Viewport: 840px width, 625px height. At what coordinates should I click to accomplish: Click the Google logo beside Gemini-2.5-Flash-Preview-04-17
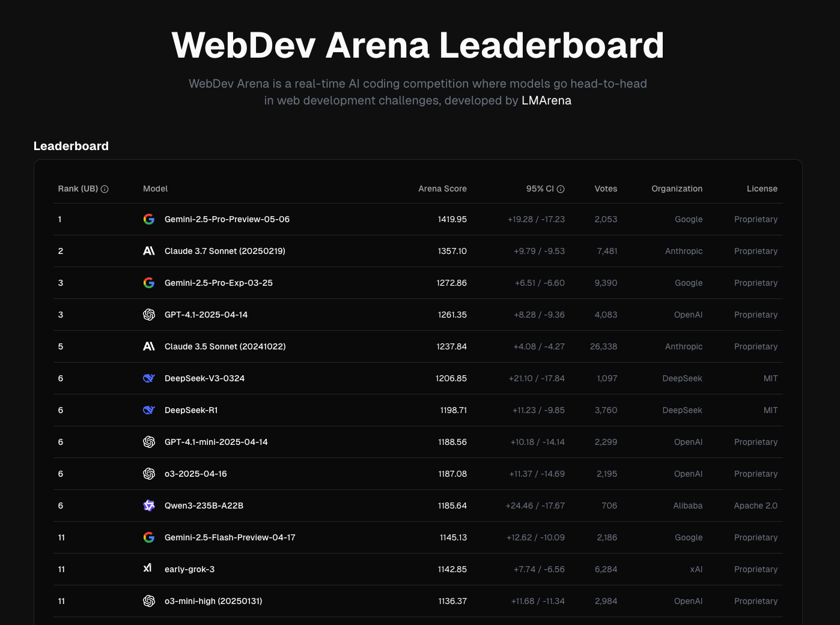pos(149,537)
